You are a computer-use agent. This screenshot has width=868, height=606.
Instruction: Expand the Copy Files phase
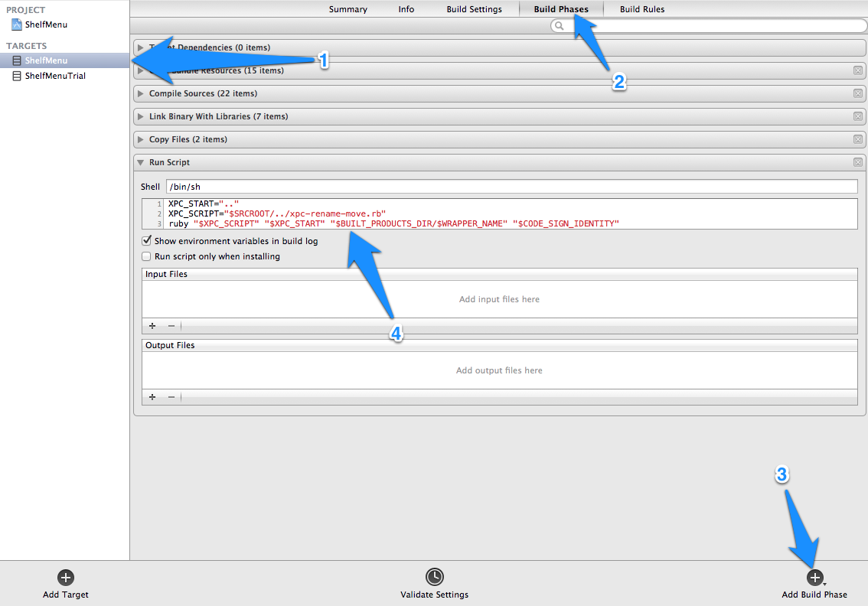point(141,139)
